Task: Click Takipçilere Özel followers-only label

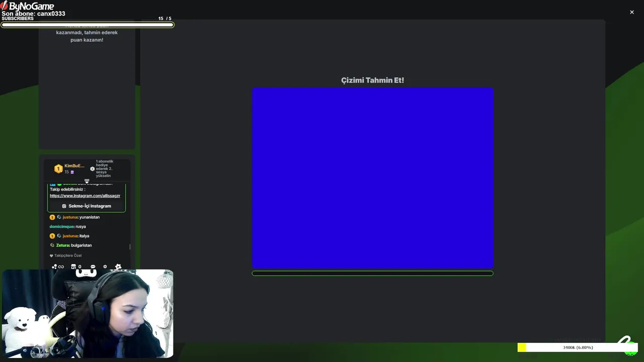Action: click(x=66, y=255)
